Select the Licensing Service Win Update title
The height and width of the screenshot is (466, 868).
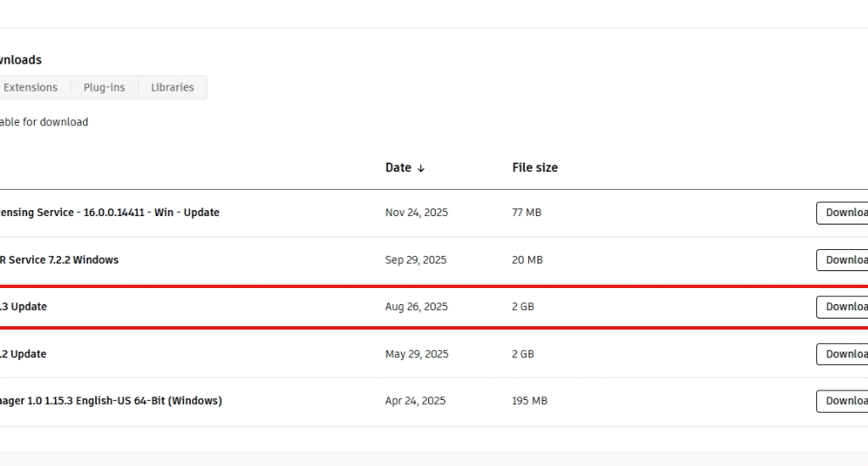tap(109, 213)
